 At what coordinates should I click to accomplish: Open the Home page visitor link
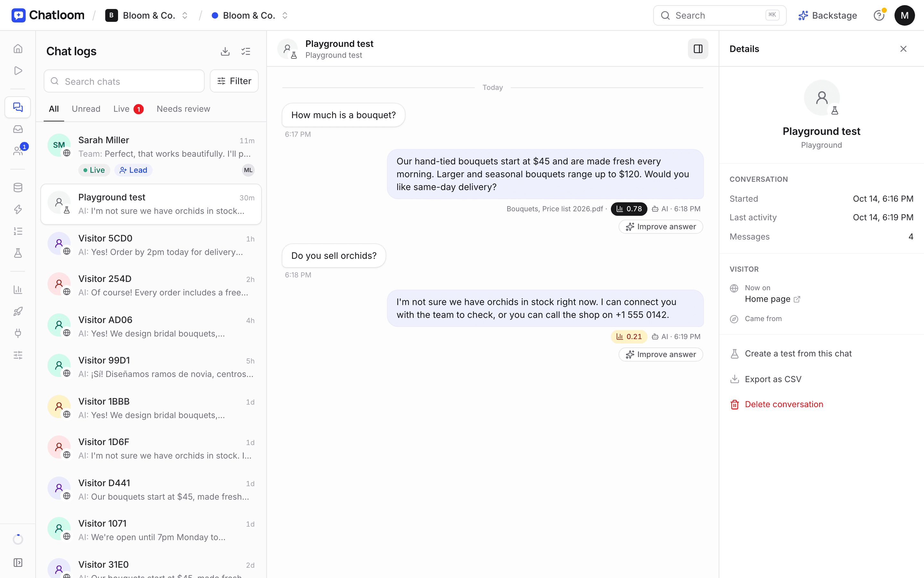tap(772, 299)
